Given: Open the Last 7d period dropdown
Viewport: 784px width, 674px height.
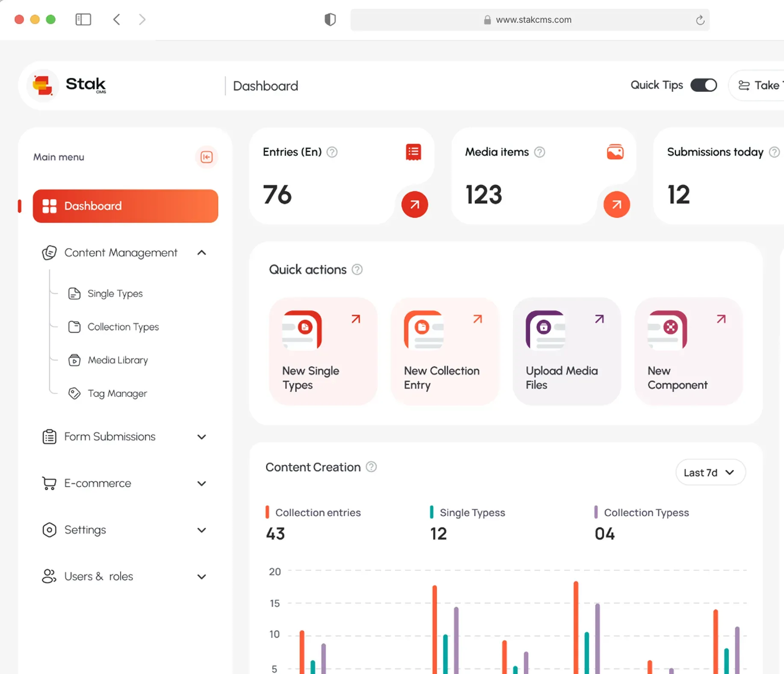Looking at the screenshot, I should (x=710, y=473).
